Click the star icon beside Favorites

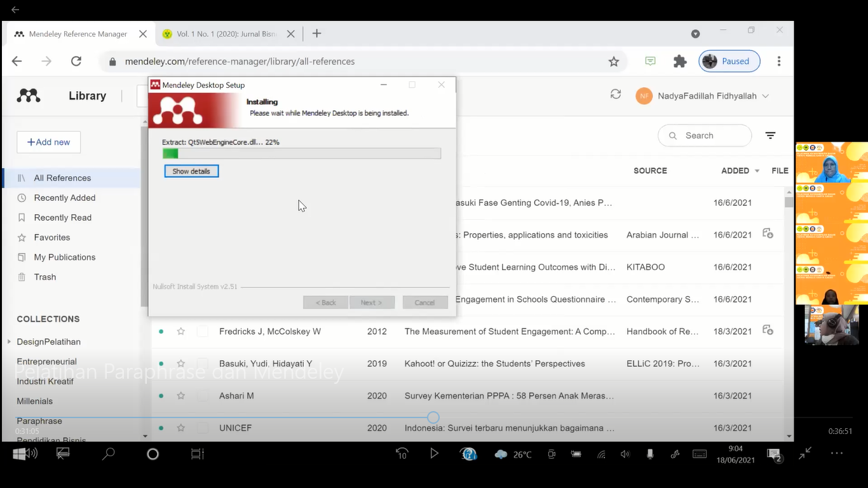coord(22,237)
